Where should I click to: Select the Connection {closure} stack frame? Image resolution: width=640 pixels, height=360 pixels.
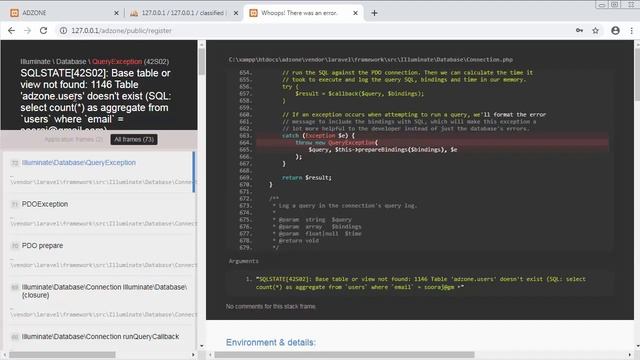pyautogui.click(x=99, y=301)
